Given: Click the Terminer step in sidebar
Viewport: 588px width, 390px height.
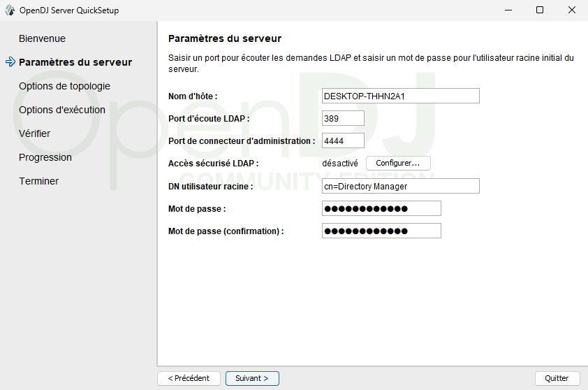Looking at the screenshot, I should click(x=38, y=181).
